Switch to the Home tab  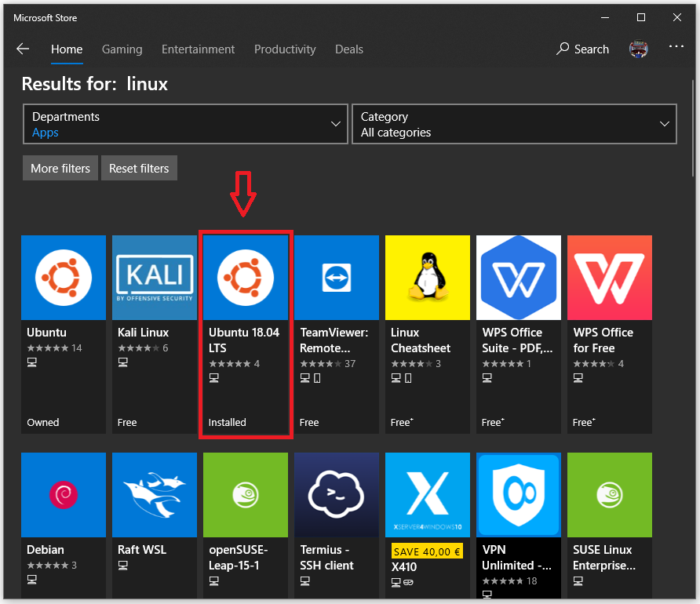click(67, 49)
